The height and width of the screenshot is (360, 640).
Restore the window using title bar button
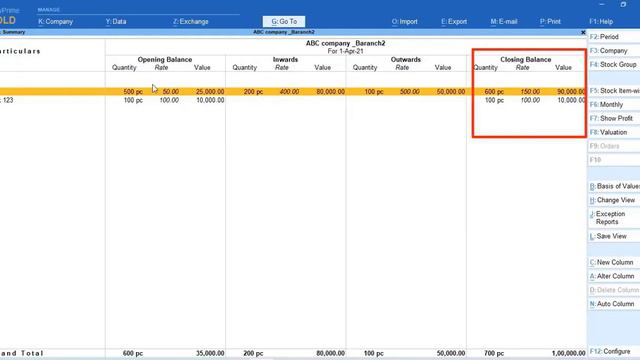point(623,4)
